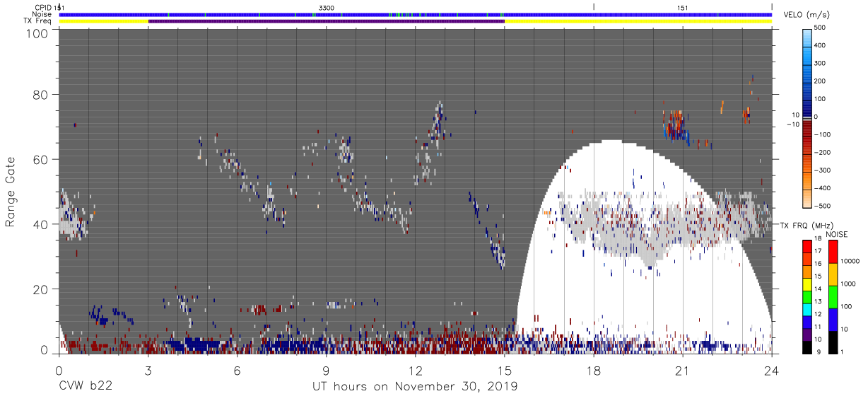Click the '6' UT hour tick label
868x401 pixels.
tap(237, 371)
